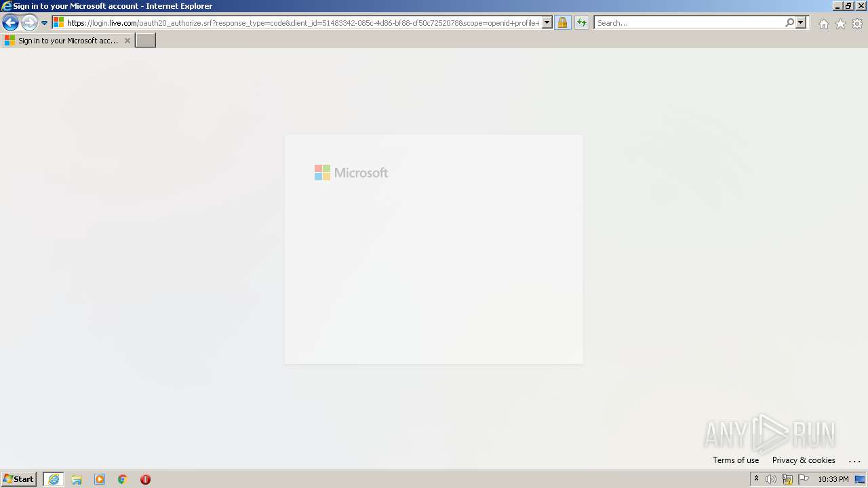Click the Forward navigation button

coord(29,23)
